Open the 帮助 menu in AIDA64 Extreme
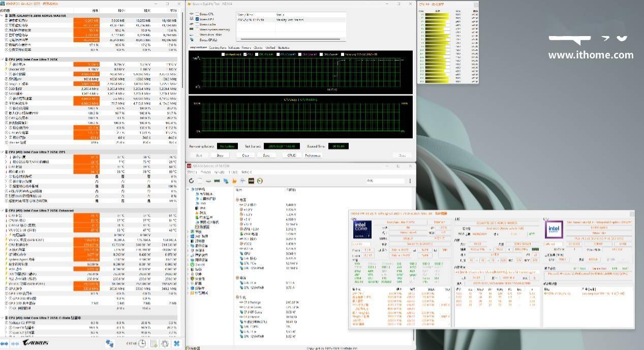Viewport: 644px width, 350px height. [247, 172]
